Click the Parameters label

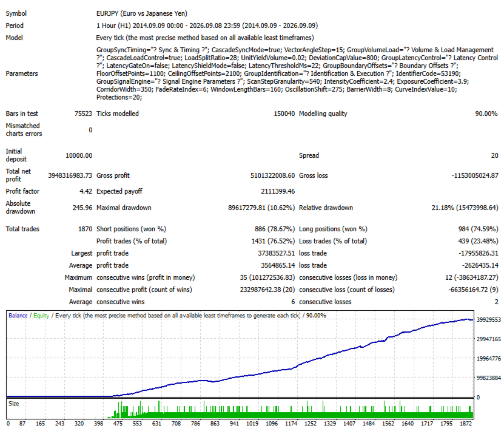pos(22,73)
